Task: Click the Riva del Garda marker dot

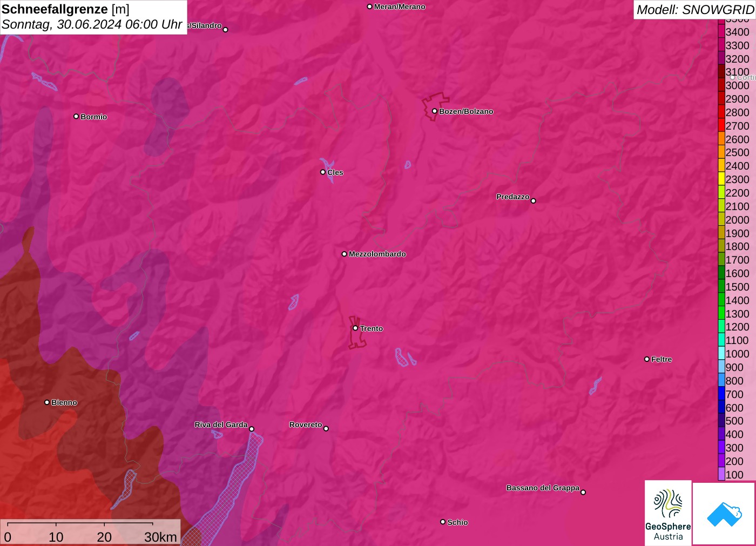Action: [x=252, y=429]
